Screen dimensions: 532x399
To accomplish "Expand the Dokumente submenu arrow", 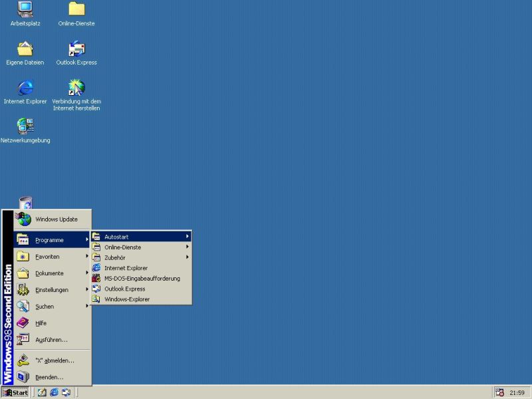I will [87, 273].
